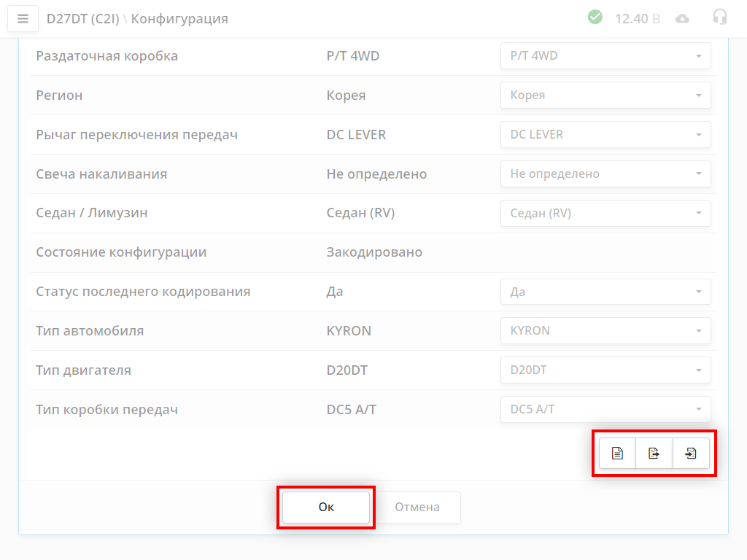The width and height of the screenshot is (747, 560).
Task: Click the D27DT (C2I) breadcrumb link
Action: tap(82, 19)
